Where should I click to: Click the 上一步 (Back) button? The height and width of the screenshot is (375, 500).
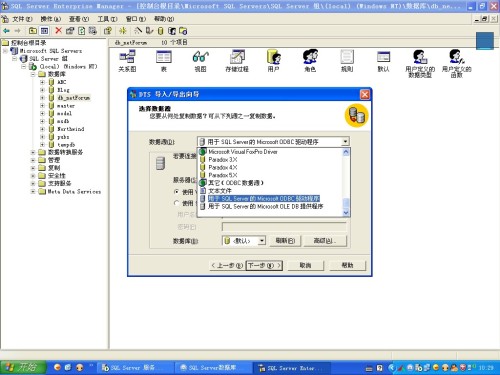[227, 265]
